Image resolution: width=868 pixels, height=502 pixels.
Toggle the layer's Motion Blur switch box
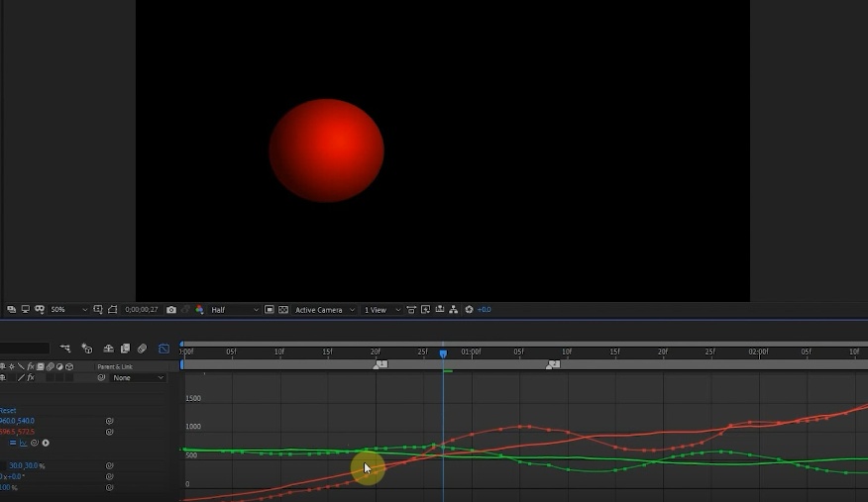(50, 377)
